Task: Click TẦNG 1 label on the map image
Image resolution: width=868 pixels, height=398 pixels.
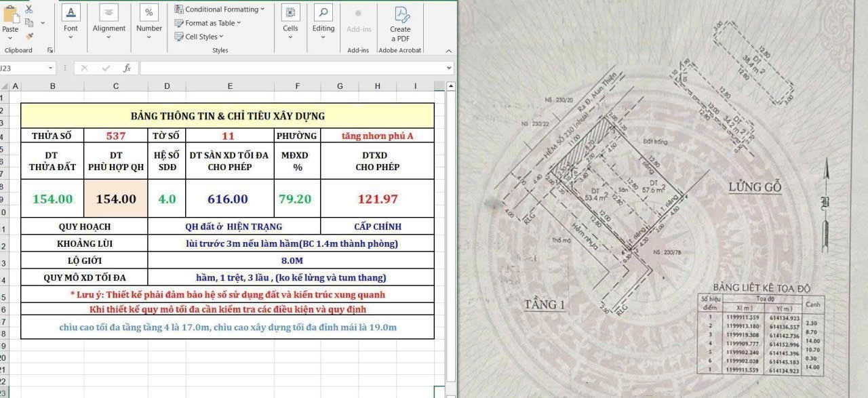Action: [x=544, y=304]
